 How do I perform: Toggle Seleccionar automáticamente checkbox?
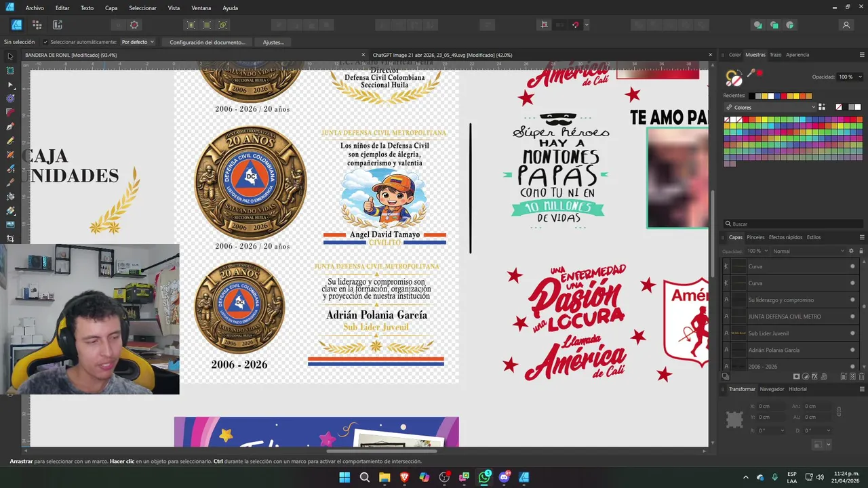tap(45, 42)
